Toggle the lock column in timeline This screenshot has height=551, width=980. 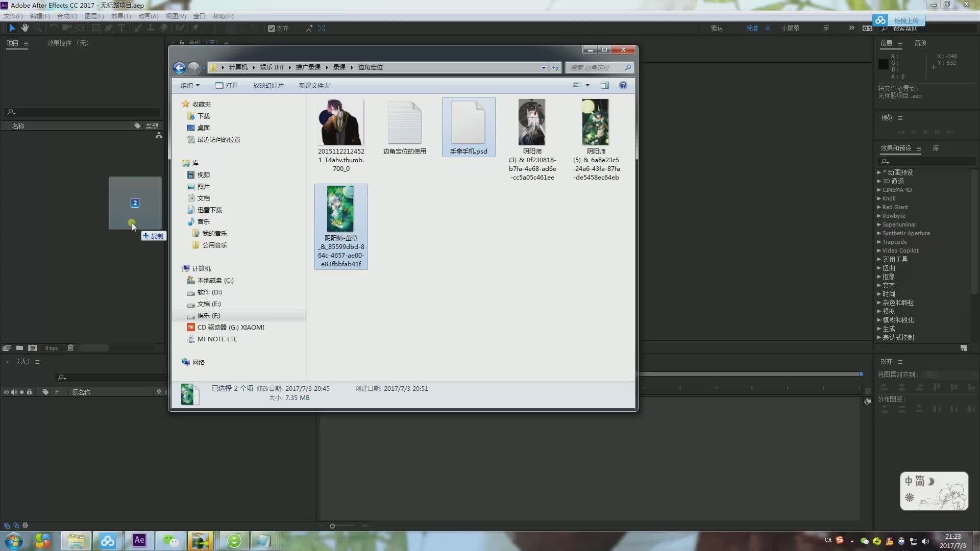(29, 392)
